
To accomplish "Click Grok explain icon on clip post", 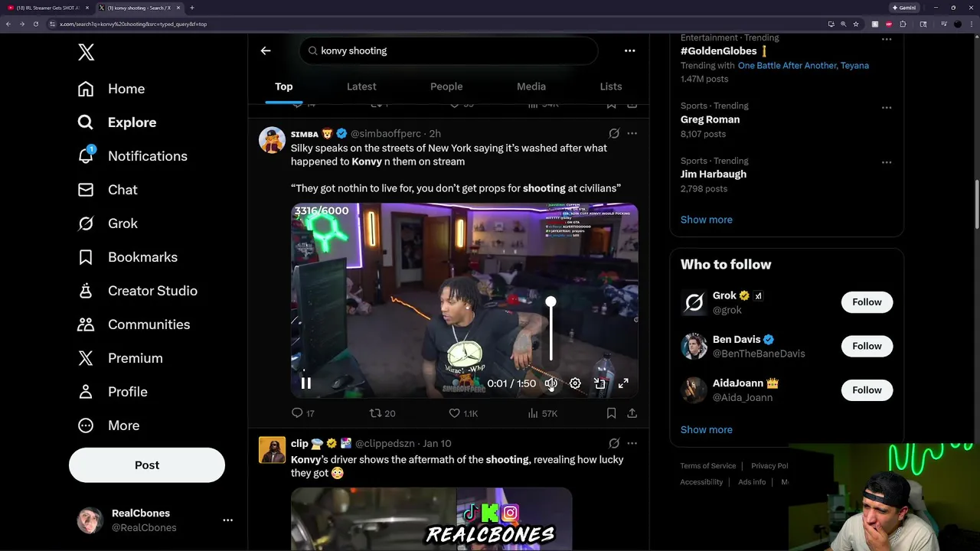I will (614, 443).
